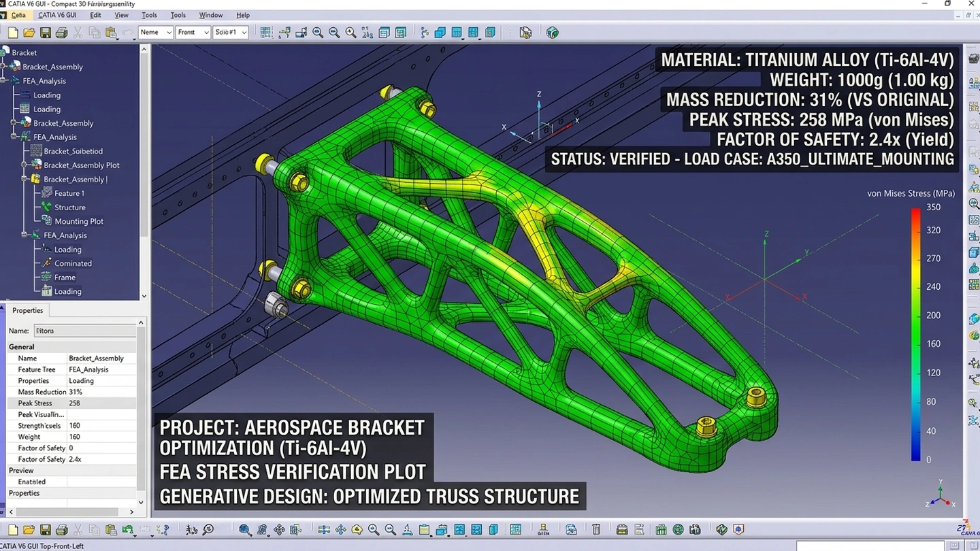Select the Cominated tree item
Viewport: 980px width, 551px height.
[x=73, y=263]
